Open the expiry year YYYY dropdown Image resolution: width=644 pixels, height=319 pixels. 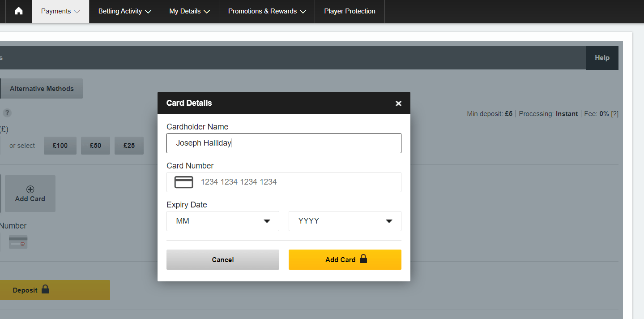pyautogui.click(x=345, y=221)
